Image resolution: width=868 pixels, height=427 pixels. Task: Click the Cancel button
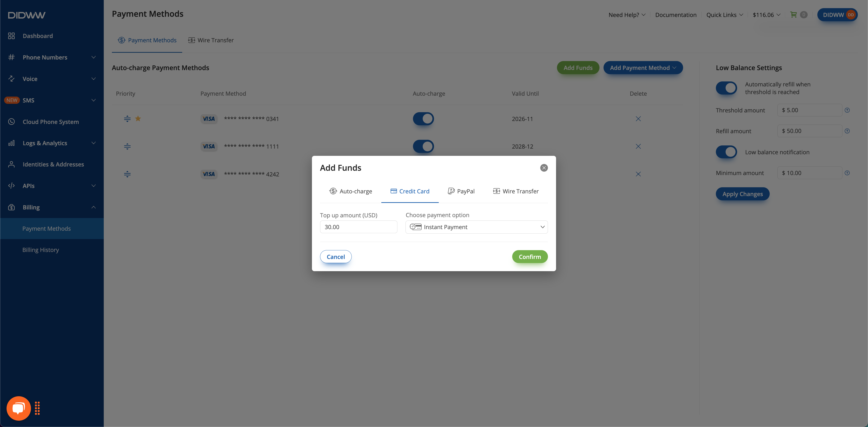(x=336, y=256)
